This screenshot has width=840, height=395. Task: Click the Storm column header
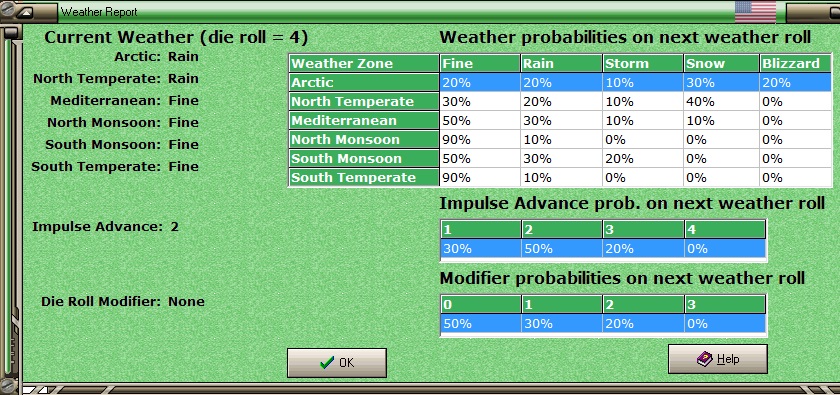coord(643,63)
